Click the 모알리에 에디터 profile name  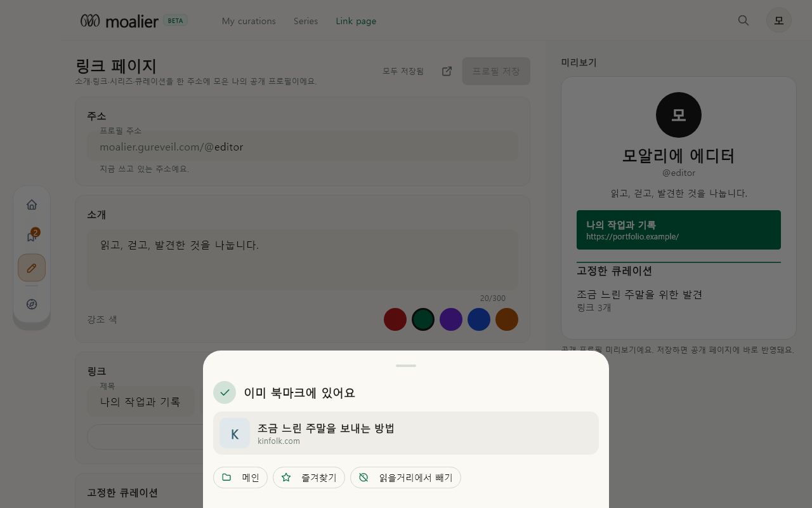click(x=679, y=156)
